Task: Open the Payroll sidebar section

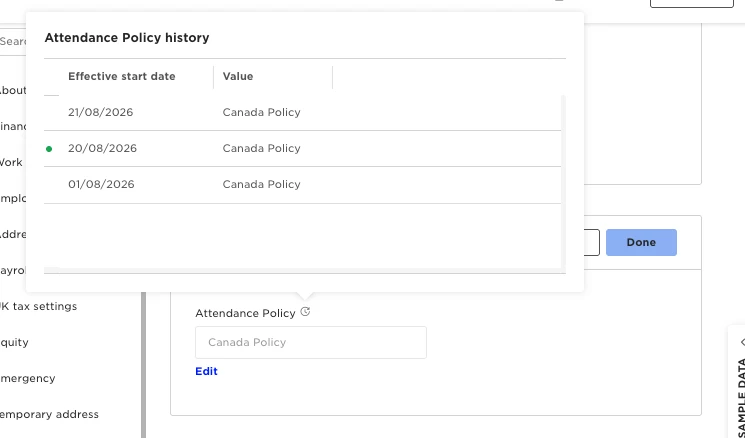Action: tap(12, 270)
